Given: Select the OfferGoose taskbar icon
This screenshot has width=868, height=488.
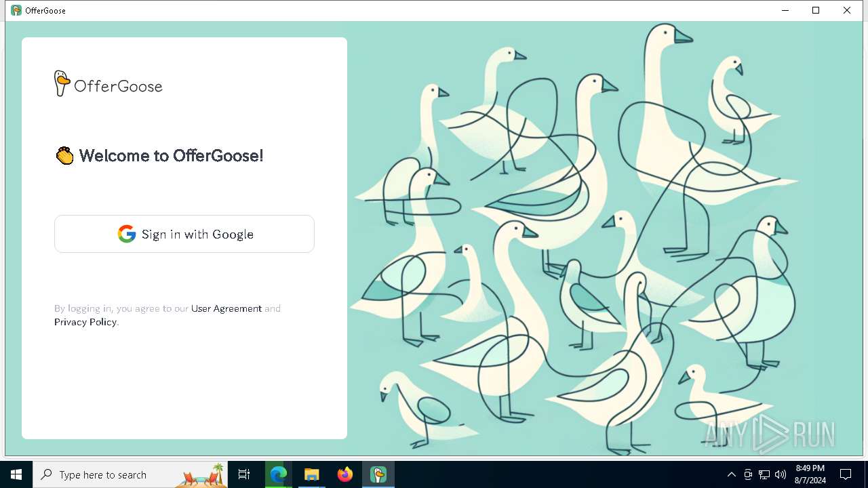Looking at the screenshot, I should (378, 474).
